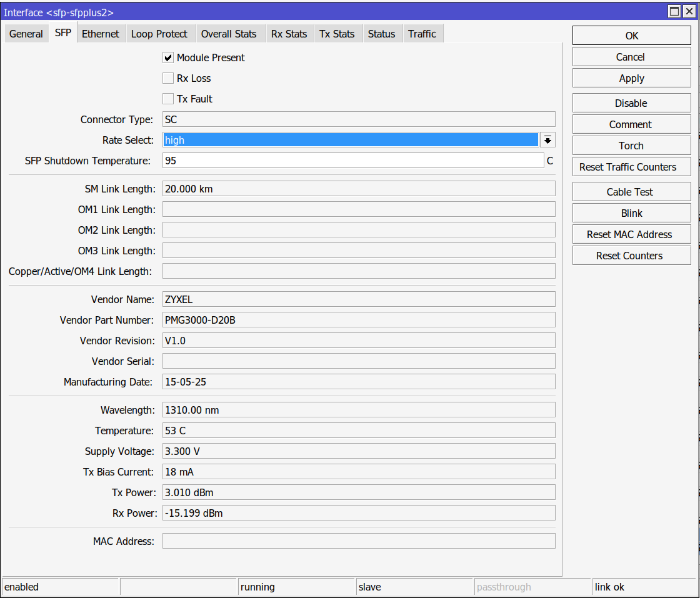Open the Overall Stats tab
700x598 pixels.
coord(231,33)
